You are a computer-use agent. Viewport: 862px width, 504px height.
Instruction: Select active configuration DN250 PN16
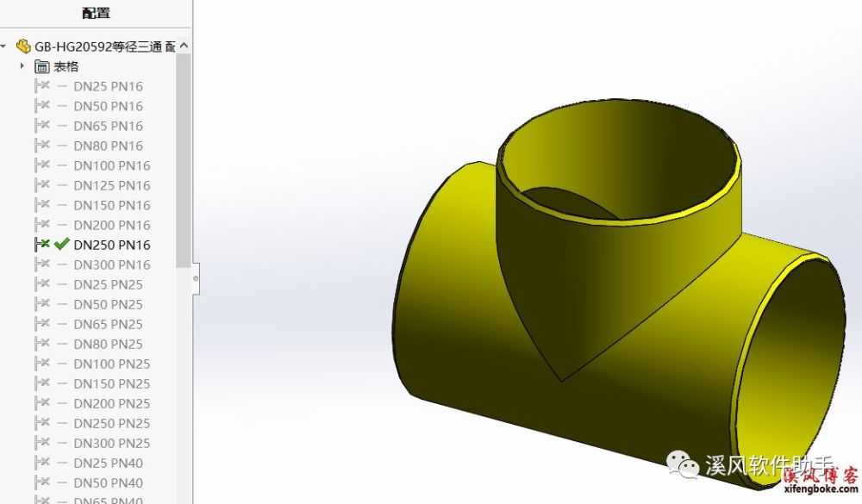tap(111, 245)
